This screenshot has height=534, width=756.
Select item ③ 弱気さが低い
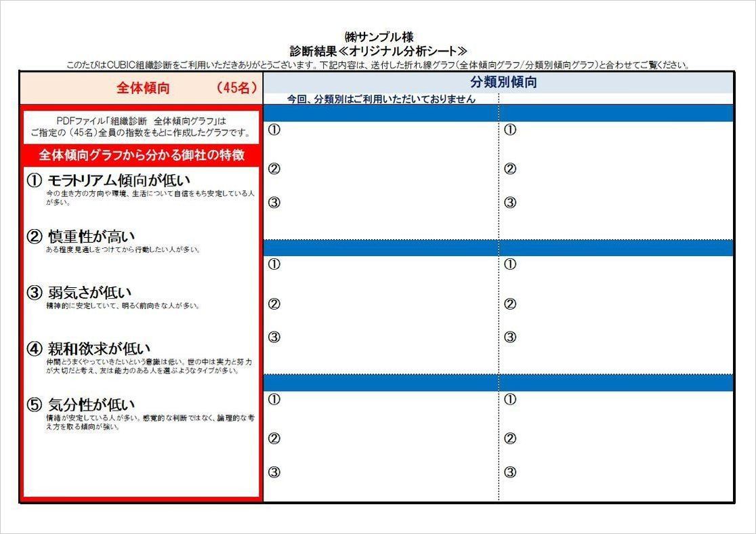tap(79, 292)
